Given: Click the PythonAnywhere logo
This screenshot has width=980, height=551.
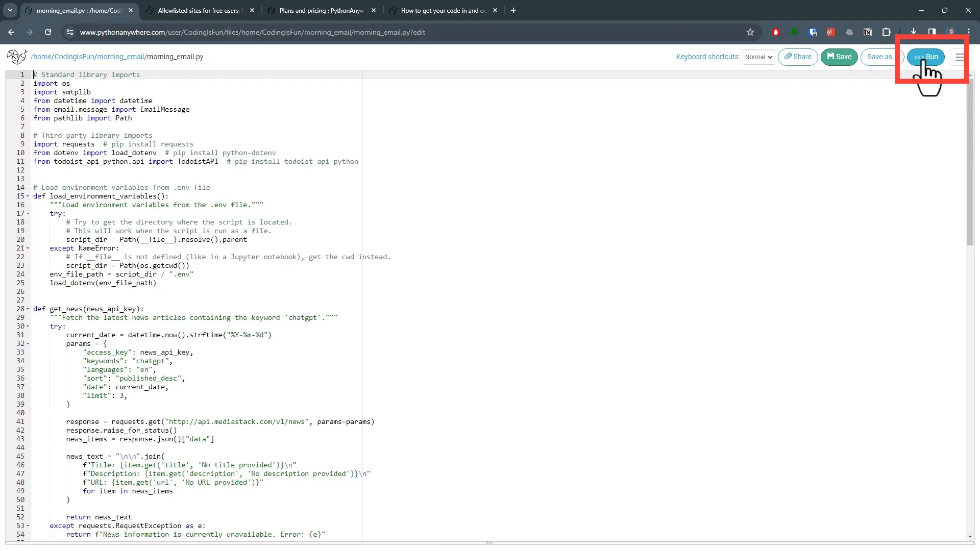Looking at the screenshot, I should coord(17,57).
